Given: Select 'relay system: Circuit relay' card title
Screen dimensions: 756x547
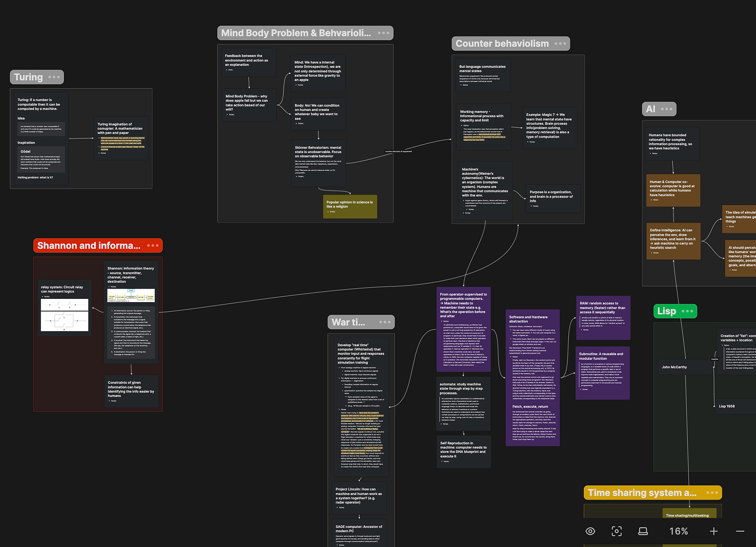Looking at the screenshot, I should pos(62,289).
